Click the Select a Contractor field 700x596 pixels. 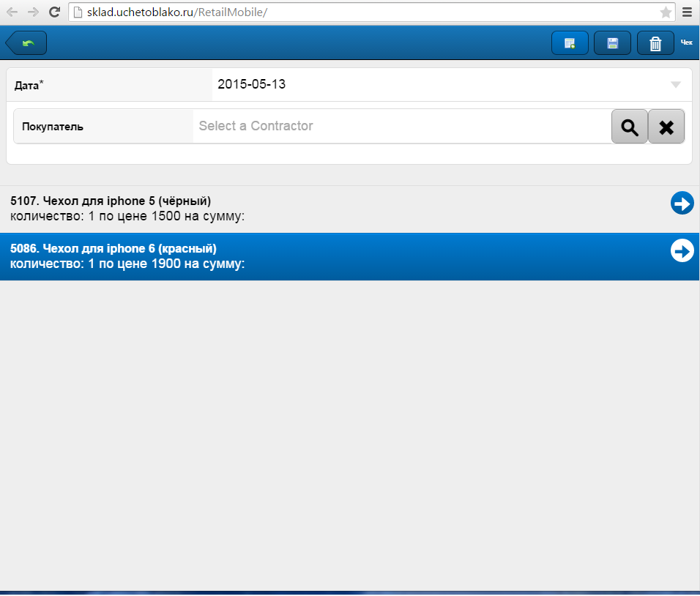[402, 126]
